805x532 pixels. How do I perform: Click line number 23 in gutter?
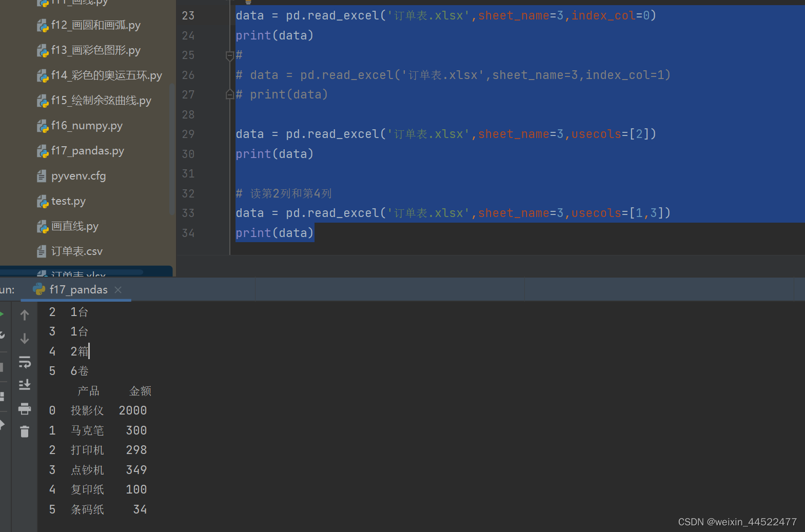pos(188,15)
